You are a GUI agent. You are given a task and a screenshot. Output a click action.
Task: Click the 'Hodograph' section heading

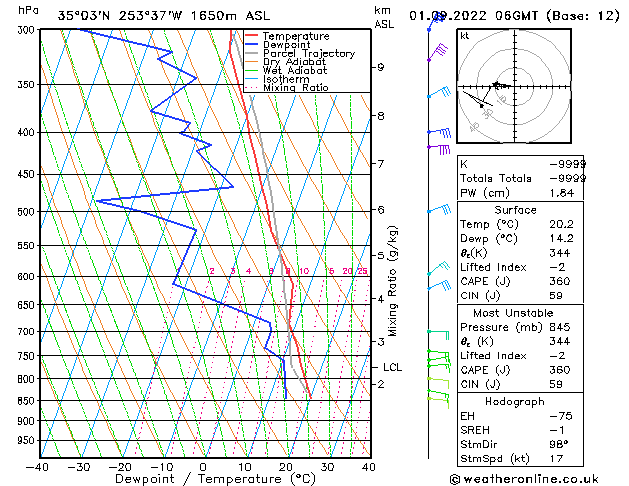tap(515, 402)
